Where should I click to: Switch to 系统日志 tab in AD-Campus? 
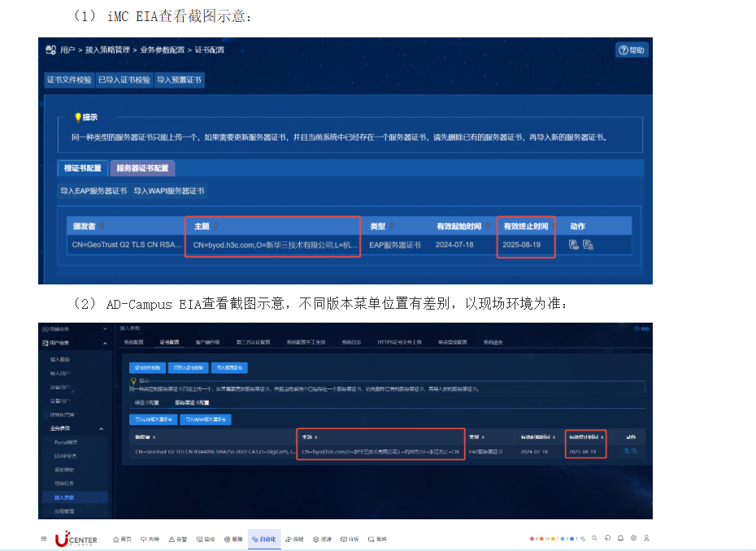[351, 342]
